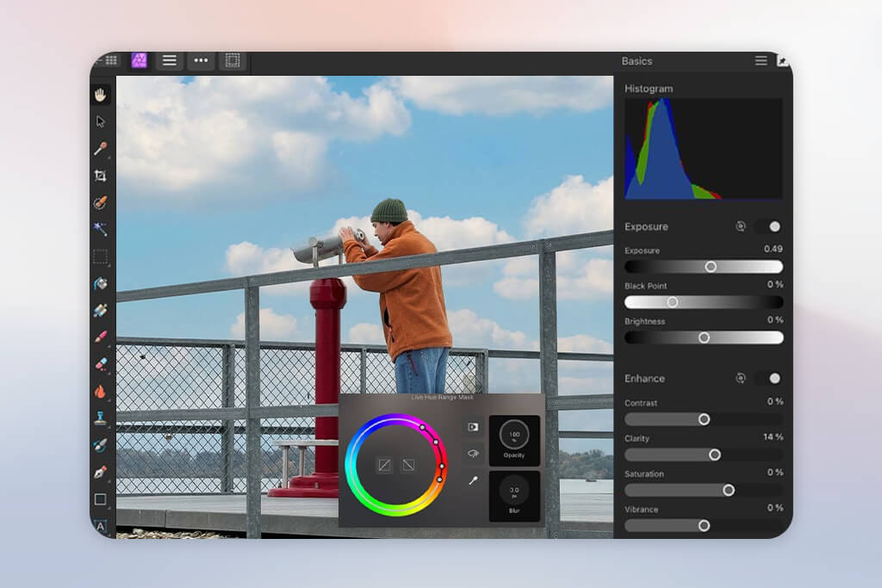Choose the flame Burn tool
Image resolution: width=882 pixels, height=588 pixels.
tap(101, 391)
